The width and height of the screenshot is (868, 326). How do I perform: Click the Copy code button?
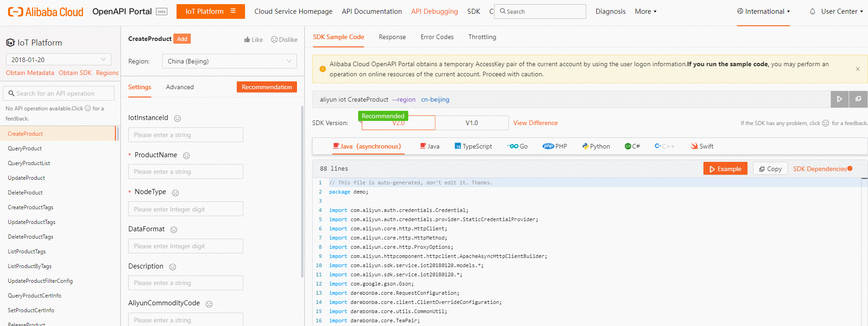770,169
